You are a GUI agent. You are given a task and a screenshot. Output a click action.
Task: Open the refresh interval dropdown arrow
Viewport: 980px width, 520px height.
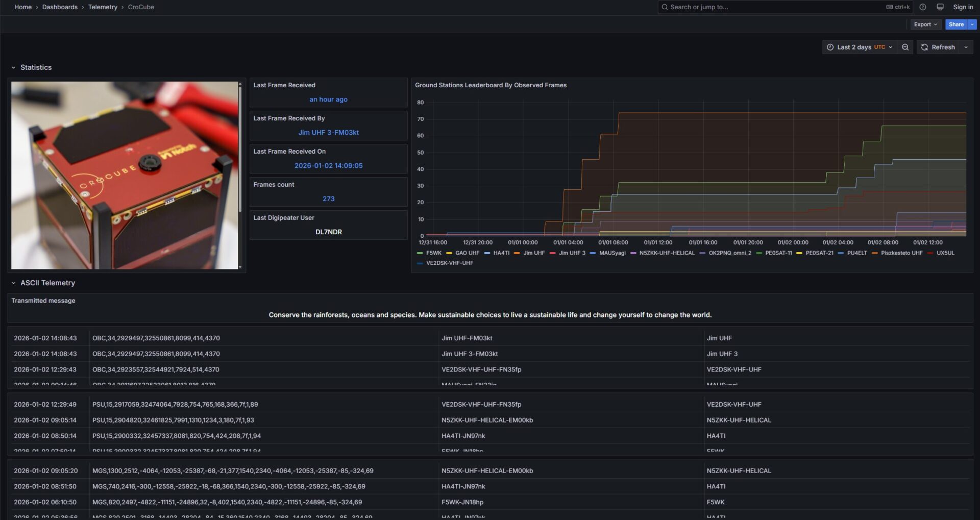coord(966,47)
